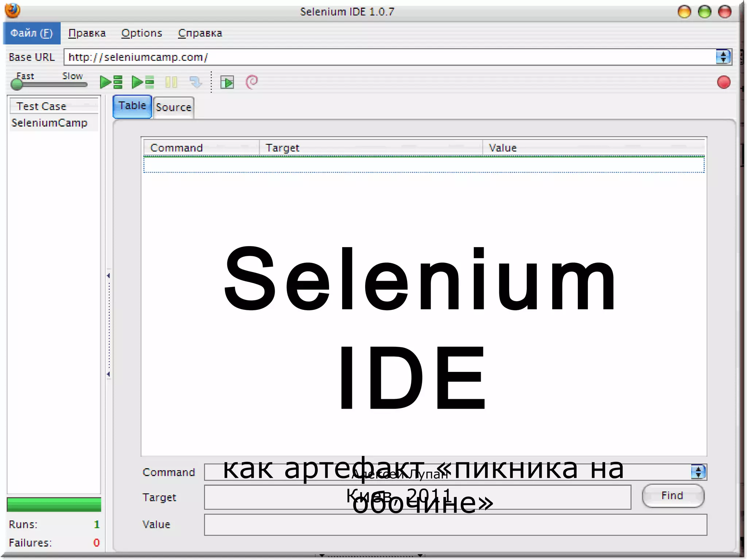Click the Fast/Slow speed slider knob

pyautogui.click(x=17, y=84)
